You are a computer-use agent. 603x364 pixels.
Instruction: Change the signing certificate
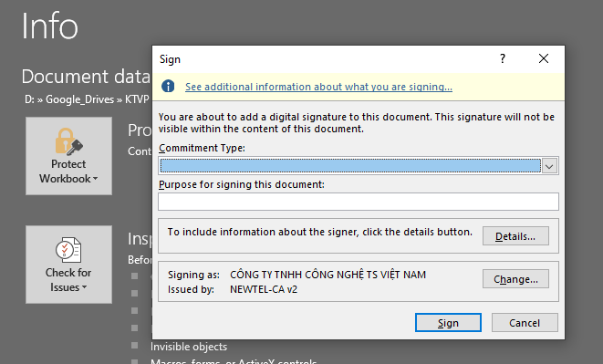pos(515,279)
